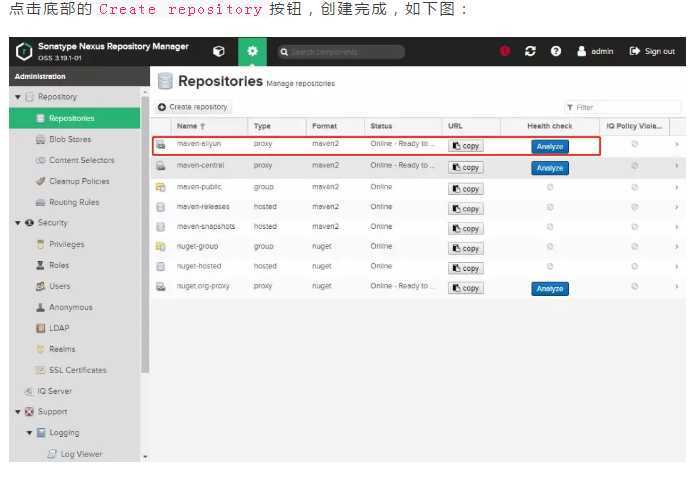This screenshot has height=483, width=698.
Task: Copy URL of nuget.org-proxy repository
Action: pyautogui.click(x=466, y=288)
